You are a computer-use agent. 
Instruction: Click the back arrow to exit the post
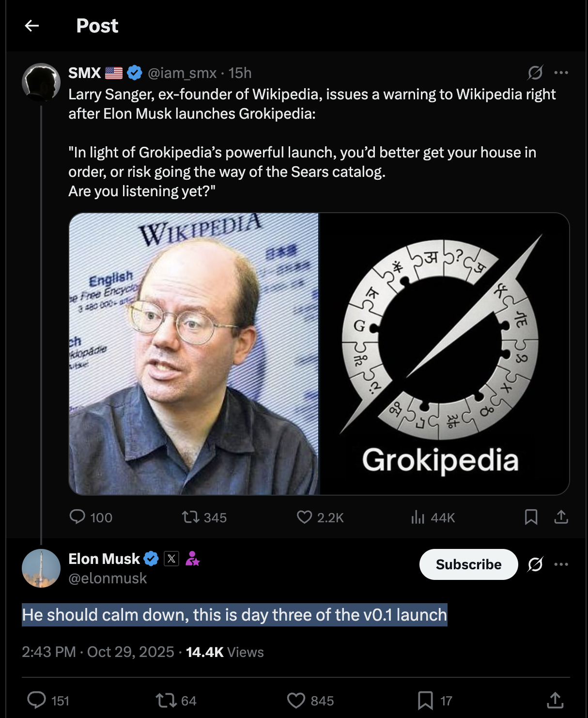pos(32,25)
